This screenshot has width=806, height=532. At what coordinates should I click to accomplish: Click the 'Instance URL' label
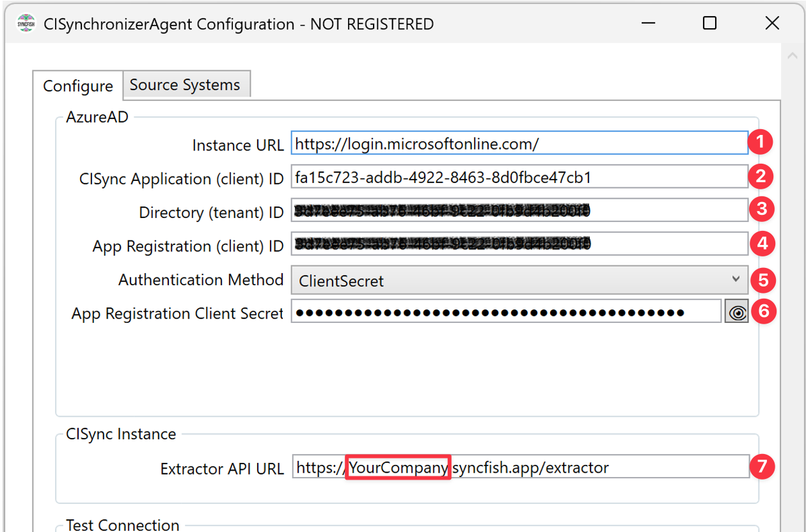click(238, 145)
